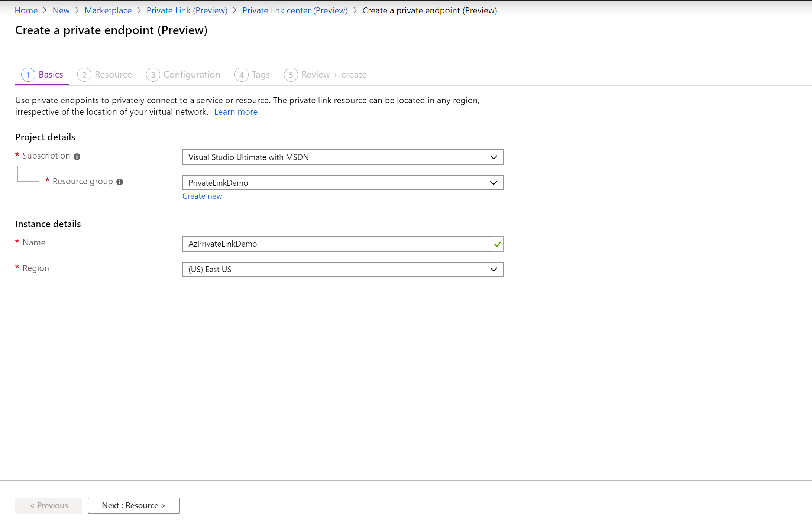Click Next : Resource button

(134, 506)
